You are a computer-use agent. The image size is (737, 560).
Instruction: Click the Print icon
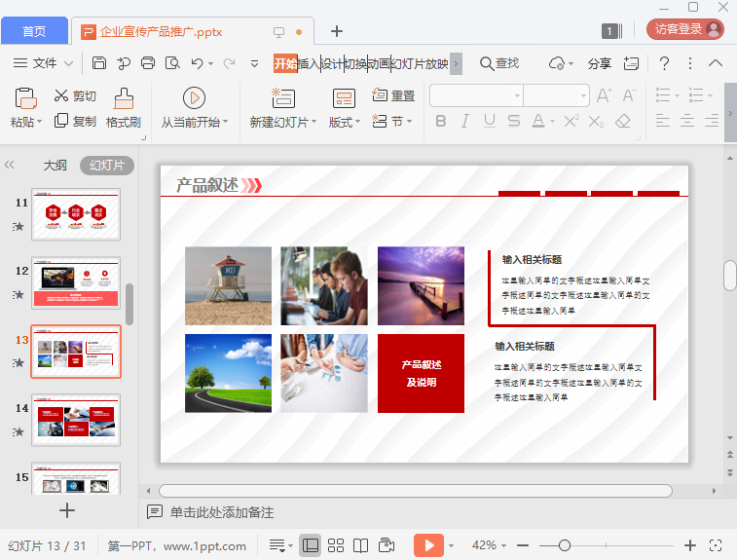(148, 63)
